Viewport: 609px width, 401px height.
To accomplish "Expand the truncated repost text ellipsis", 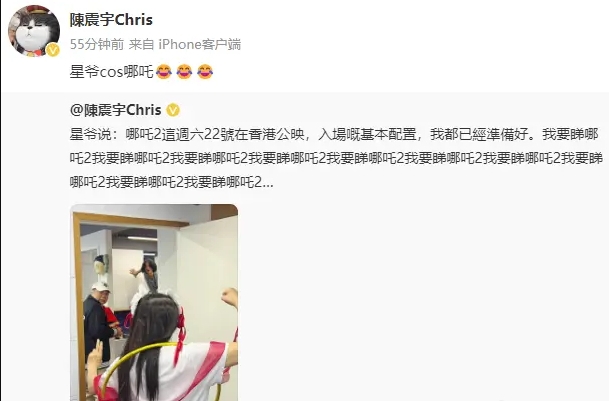I will point(268,182).
